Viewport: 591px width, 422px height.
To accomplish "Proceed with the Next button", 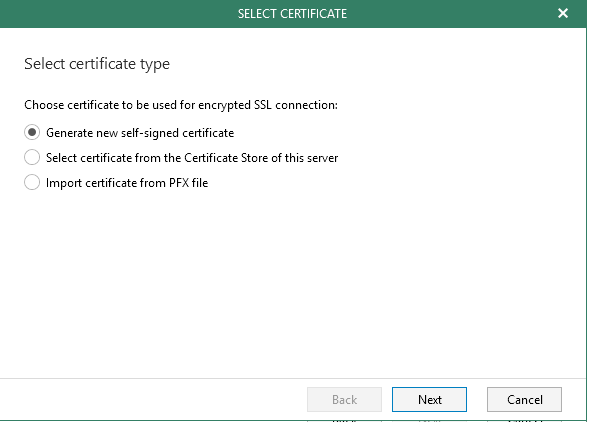I will [x=429, y=399].
